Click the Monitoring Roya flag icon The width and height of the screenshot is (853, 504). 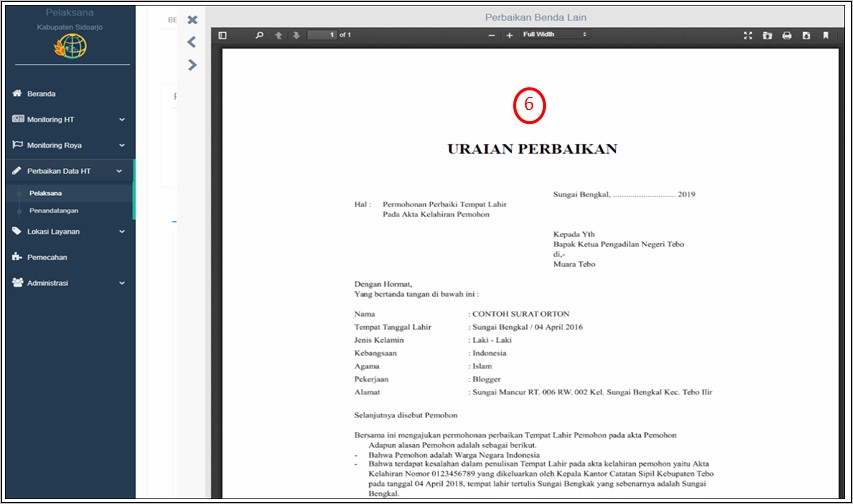coord(17,145)
